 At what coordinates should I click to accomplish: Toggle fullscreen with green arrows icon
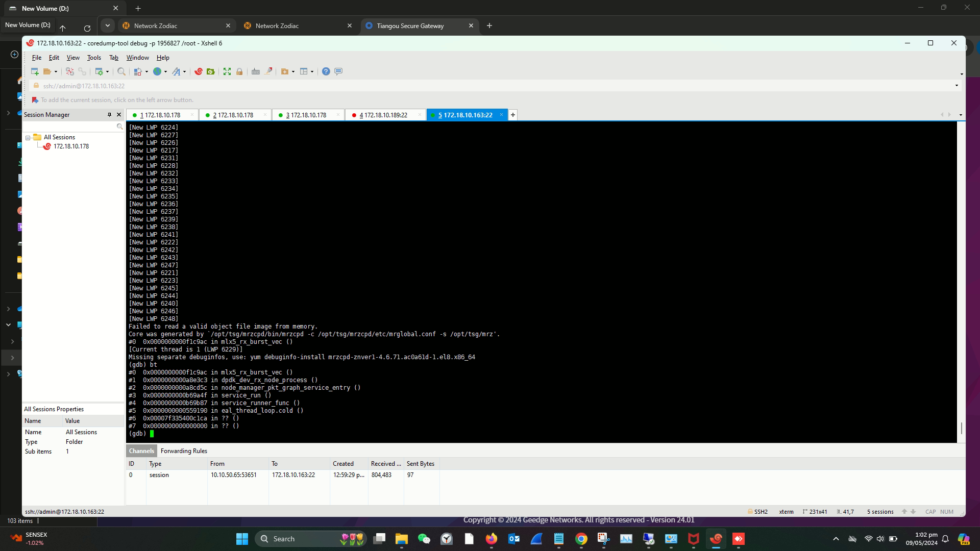[x=227, y=71]
